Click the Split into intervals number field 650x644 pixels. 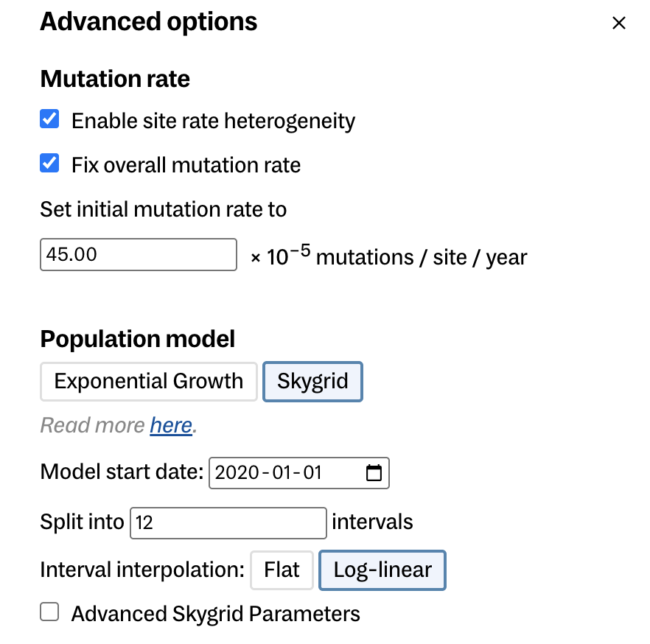(228, 522)
